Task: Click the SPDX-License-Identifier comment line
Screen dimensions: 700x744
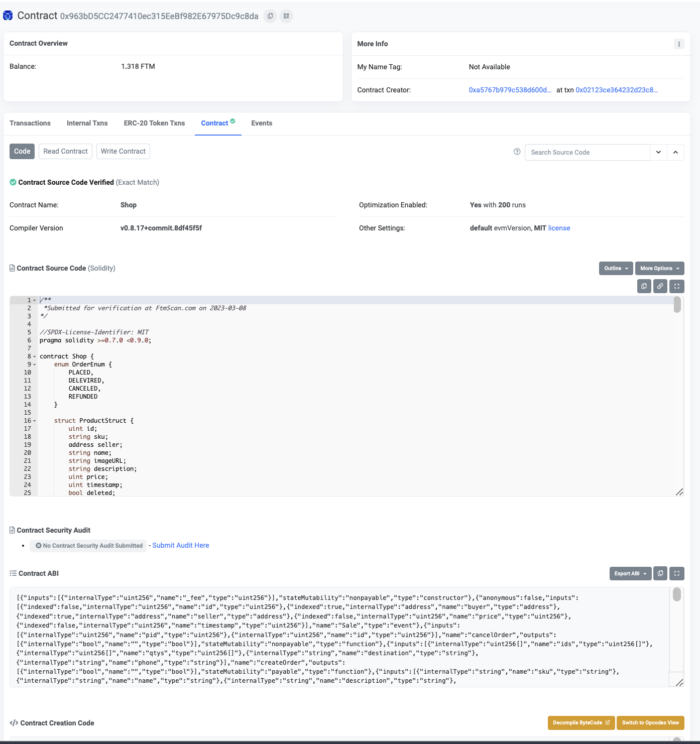Action: tap(94, 332)
